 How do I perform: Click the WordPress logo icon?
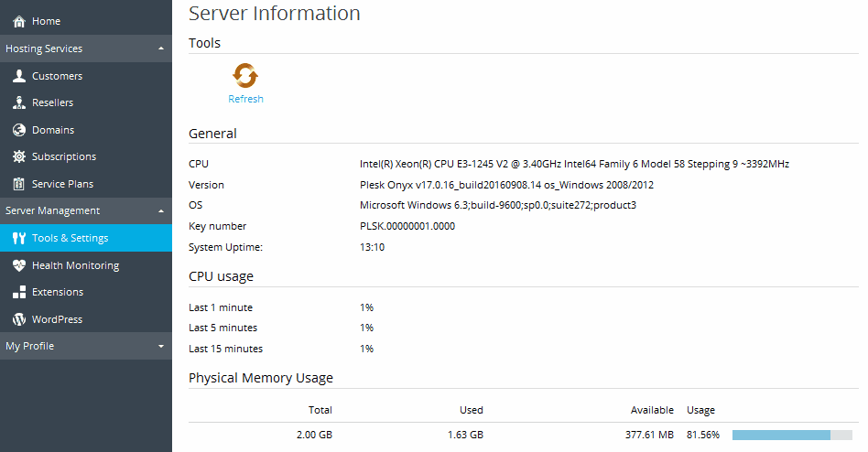(x=19, y=319)
